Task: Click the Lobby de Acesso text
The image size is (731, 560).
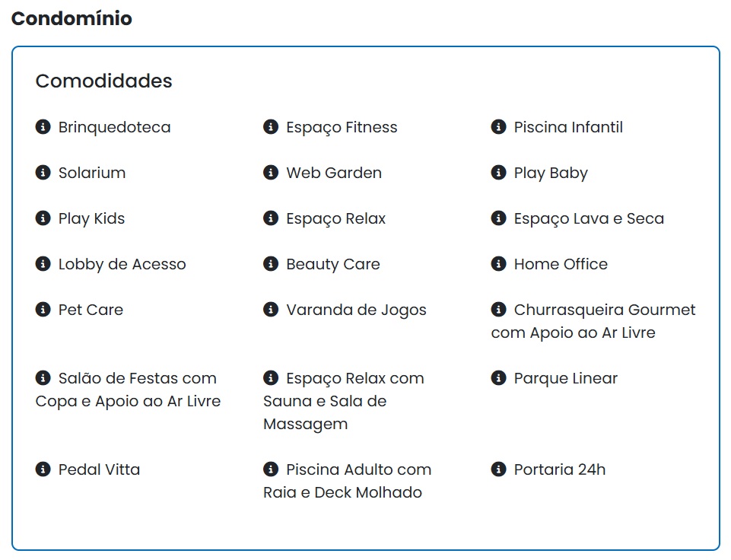Action: pos(122,264)
